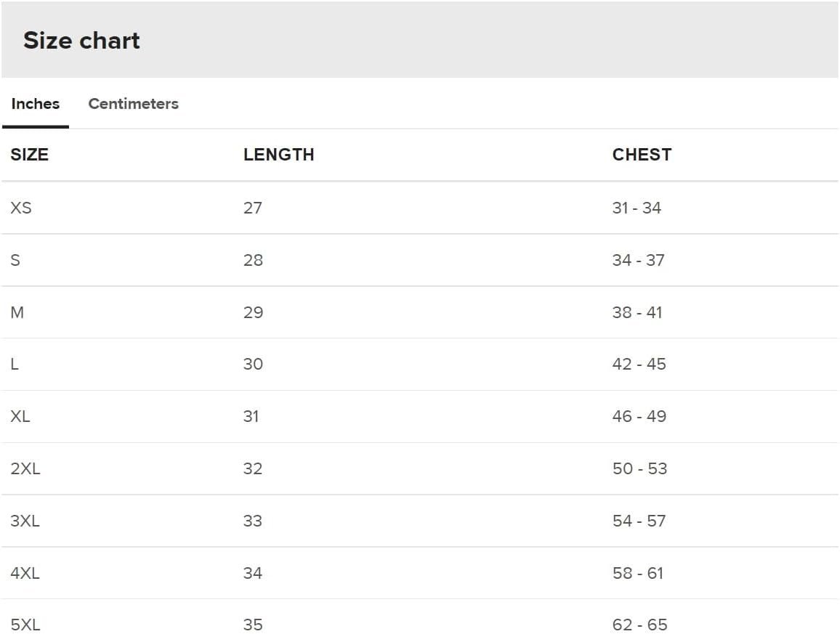Select the 3XL size row label
Viewport: 840px width, 634px height.
25,521
